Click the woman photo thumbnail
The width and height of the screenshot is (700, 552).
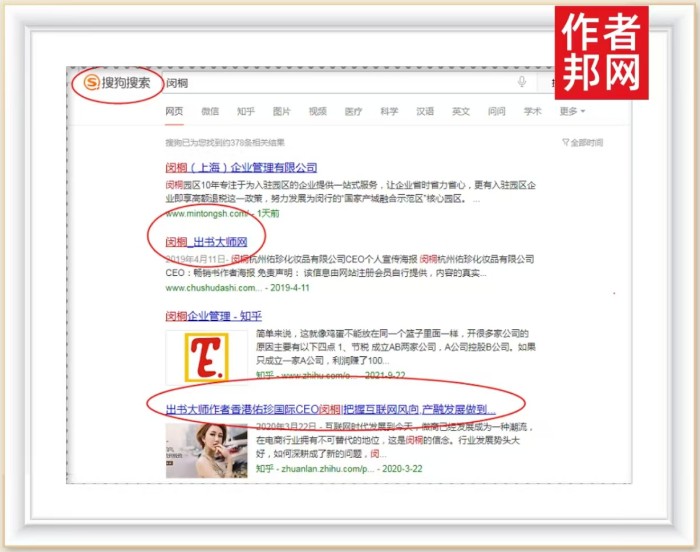206,452
